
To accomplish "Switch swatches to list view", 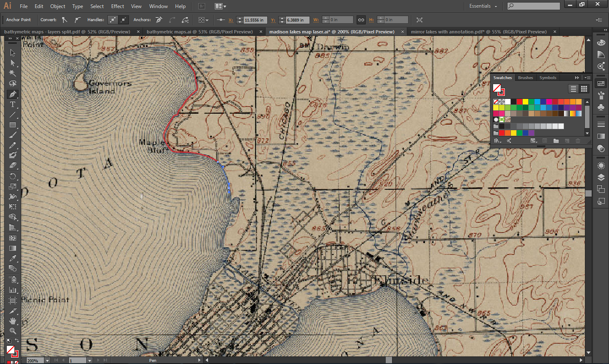I will click(573, 89).
